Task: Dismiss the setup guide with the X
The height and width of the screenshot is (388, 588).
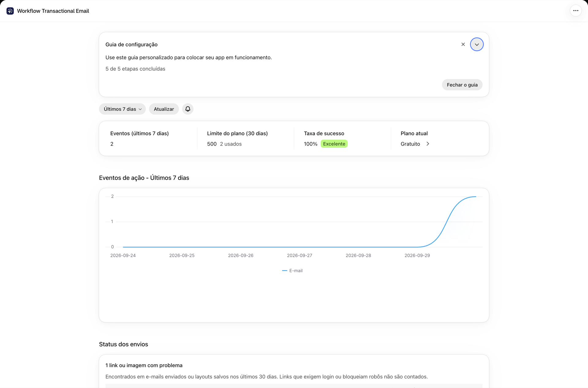Action: 463,44
